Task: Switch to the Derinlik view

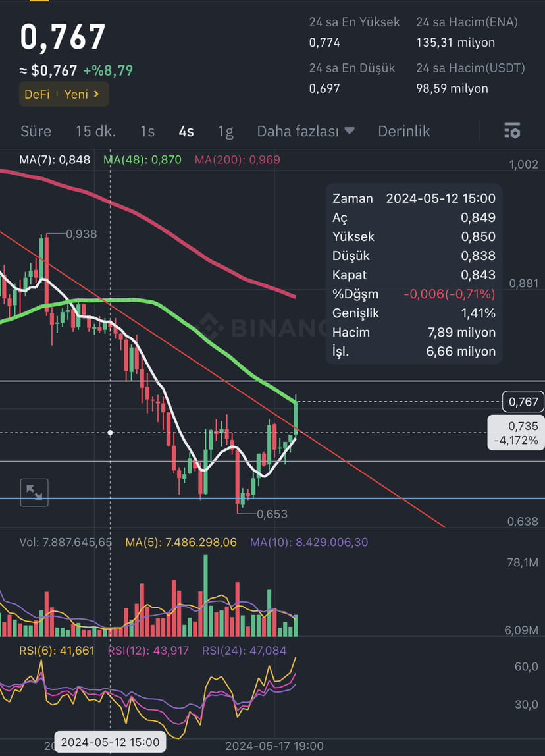Action: (x=403, y=131)
